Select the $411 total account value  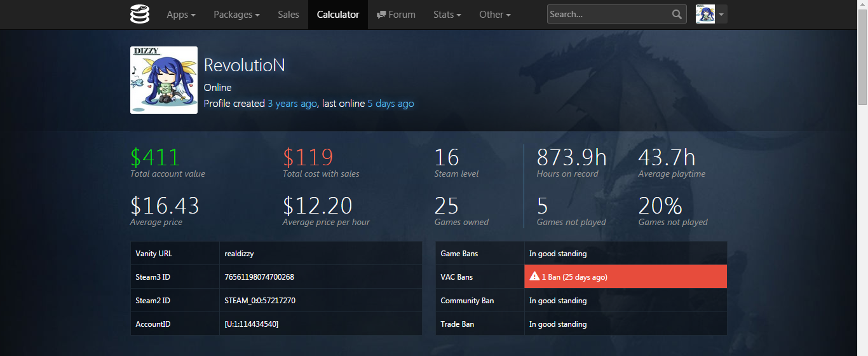(x=155, y=157)
